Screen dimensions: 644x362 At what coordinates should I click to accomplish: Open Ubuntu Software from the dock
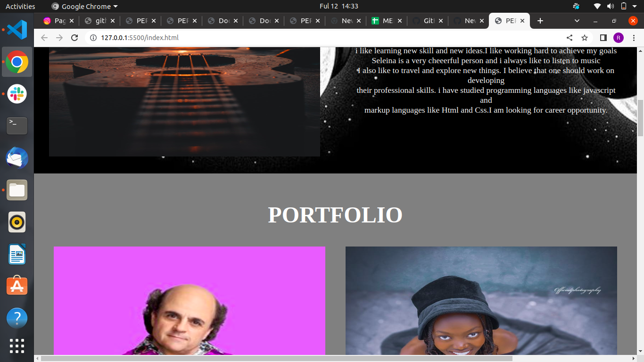[17, 286]
